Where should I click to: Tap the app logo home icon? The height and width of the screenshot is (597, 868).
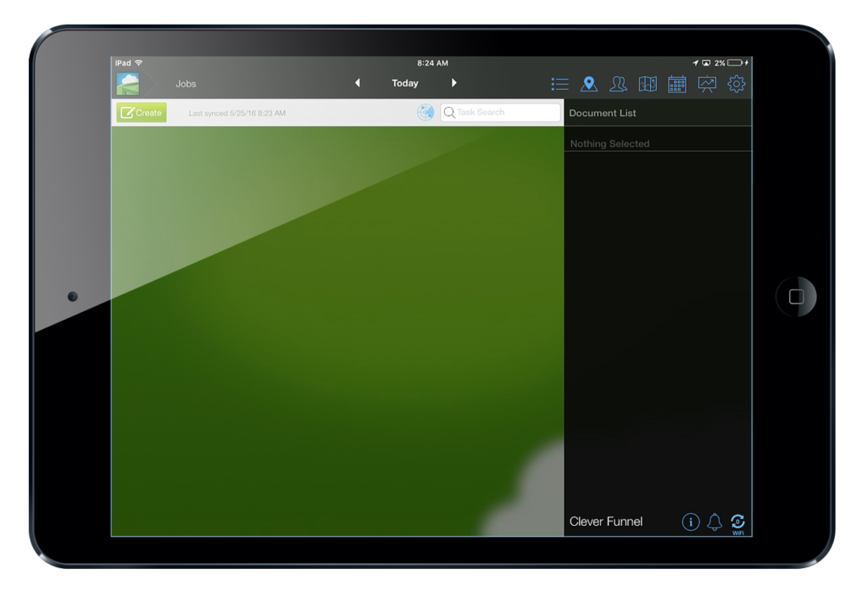[128, 84]
